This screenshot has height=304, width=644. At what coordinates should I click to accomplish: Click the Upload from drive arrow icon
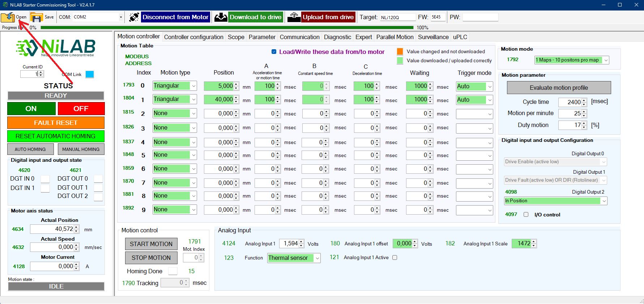pyautogui.click(x=294, y=17)
